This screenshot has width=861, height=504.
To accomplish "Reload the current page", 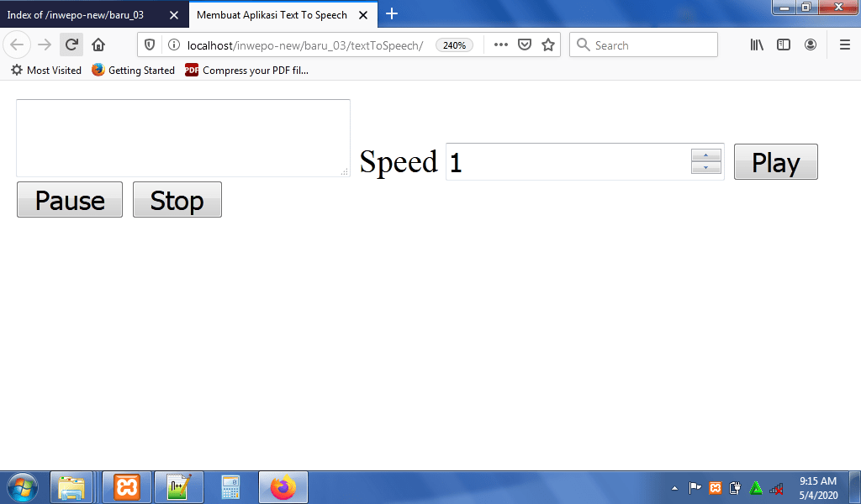I will pos(71,45).
